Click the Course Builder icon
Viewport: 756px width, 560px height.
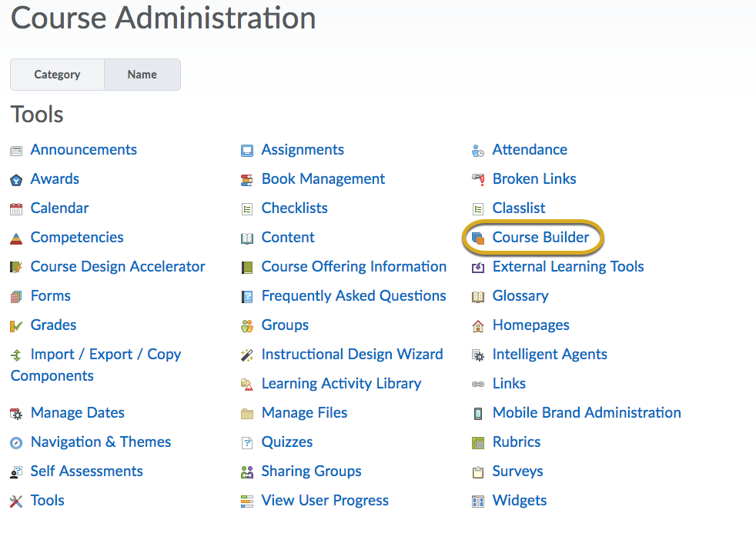pyautogui.click(x=478, y=238)
